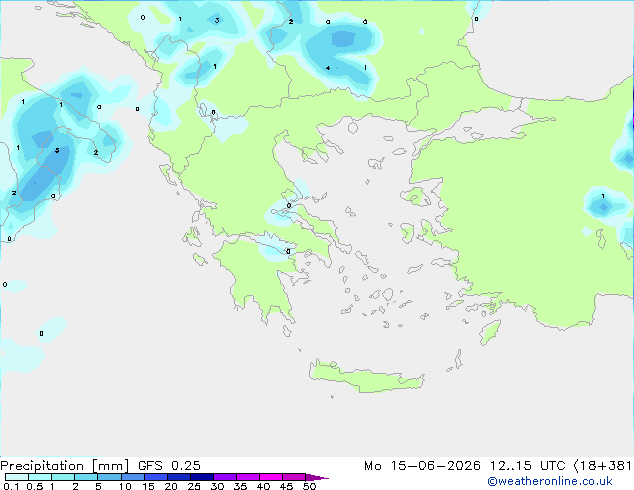634x490 pixels.
Task: Click the 'GFS 0.25' model label
Action: 169,466
